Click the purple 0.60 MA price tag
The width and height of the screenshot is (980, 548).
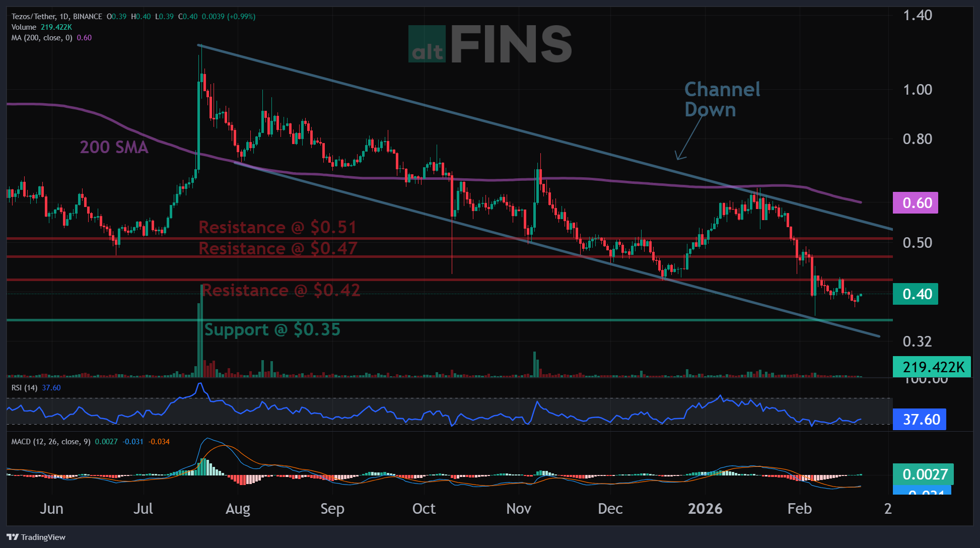915,203
